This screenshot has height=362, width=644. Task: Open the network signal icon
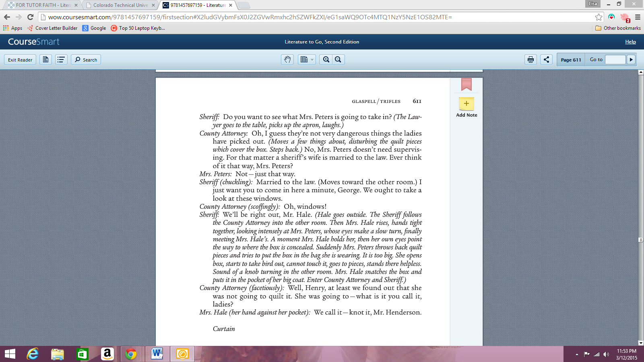click(x=597, y=354)
